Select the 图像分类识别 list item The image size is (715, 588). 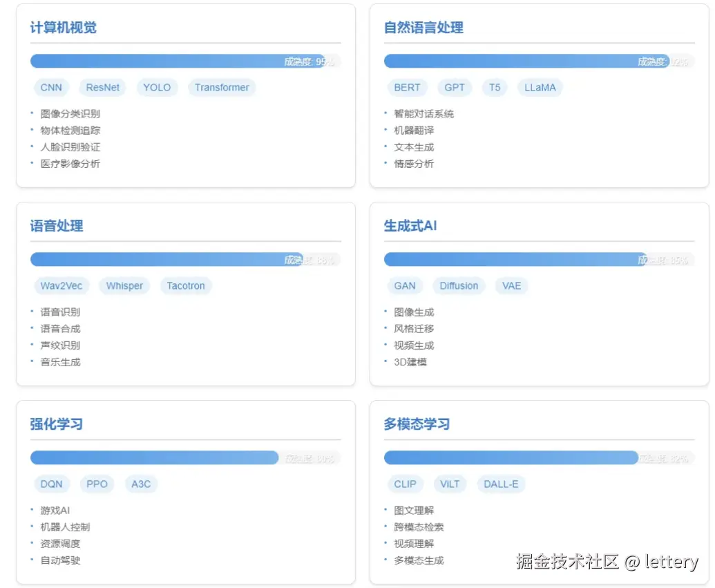(x=70, y=114)
